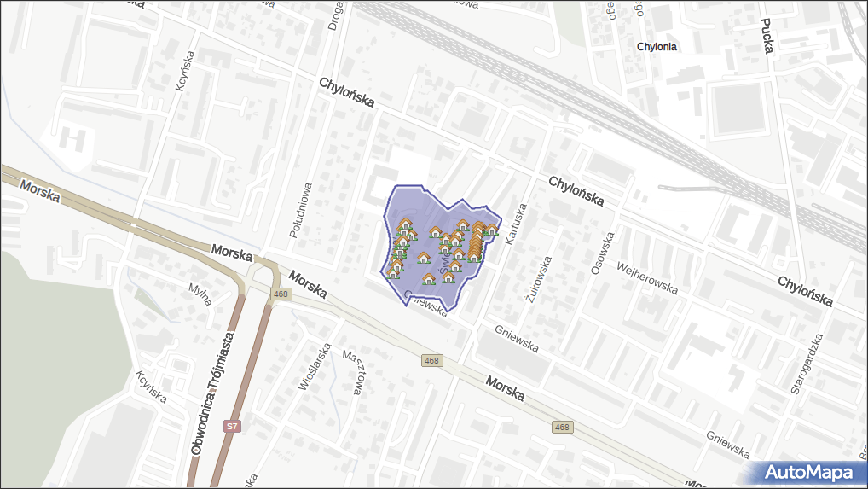Image resolution: width=868 pixels, height=489 pixels.
Task: Click the S7 expressway shield
Action: (232, 425)
